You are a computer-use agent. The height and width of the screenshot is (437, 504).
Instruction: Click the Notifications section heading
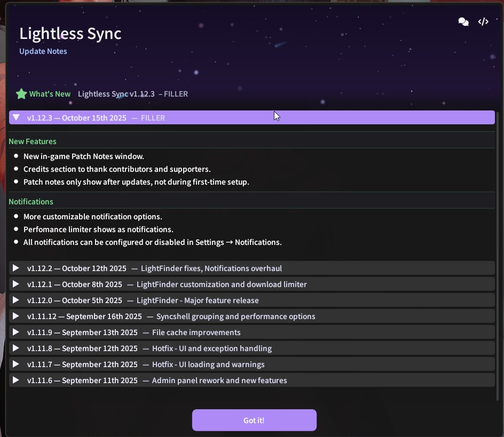(x=31, y=202)
